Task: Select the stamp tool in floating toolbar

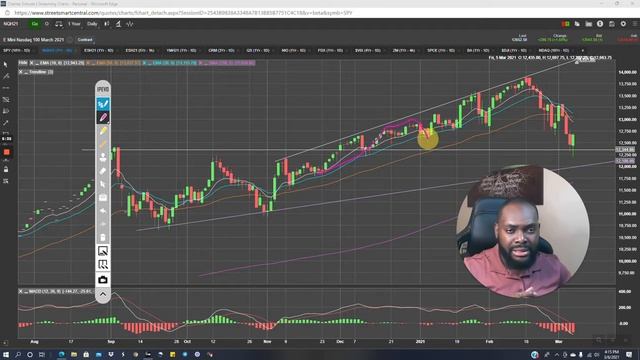Action: (x=103, y=157)
